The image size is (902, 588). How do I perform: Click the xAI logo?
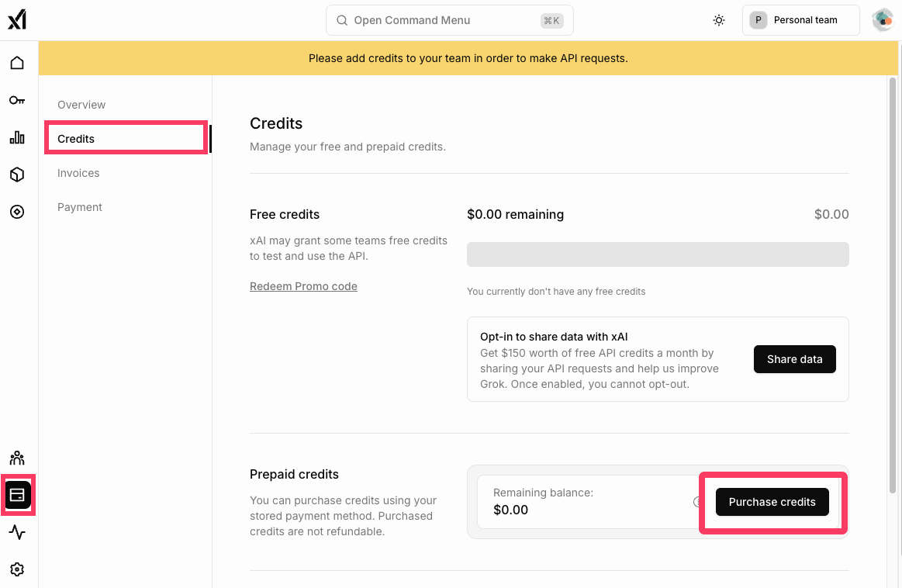pos(17,20)
